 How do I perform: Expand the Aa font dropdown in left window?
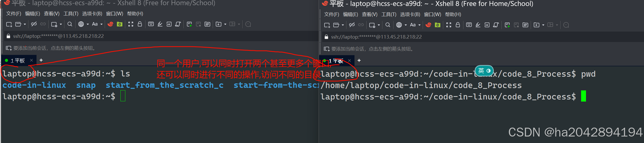(x=102, y=24)
